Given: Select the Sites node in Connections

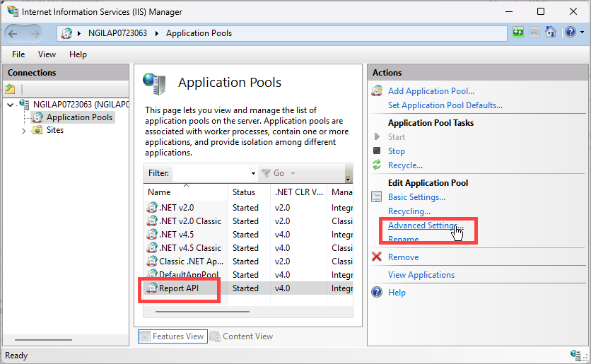Looking at the screenshot, I should [x=55, y=130].
